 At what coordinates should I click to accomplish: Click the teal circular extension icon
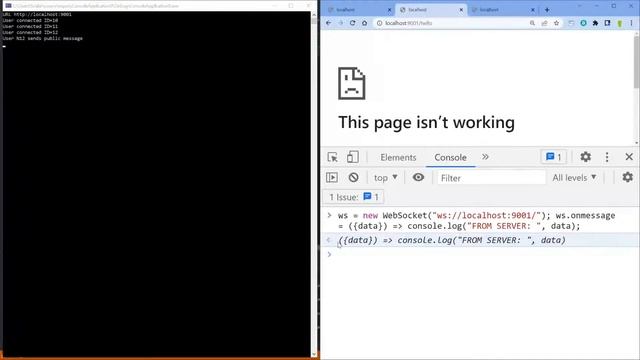pos(583,23)
